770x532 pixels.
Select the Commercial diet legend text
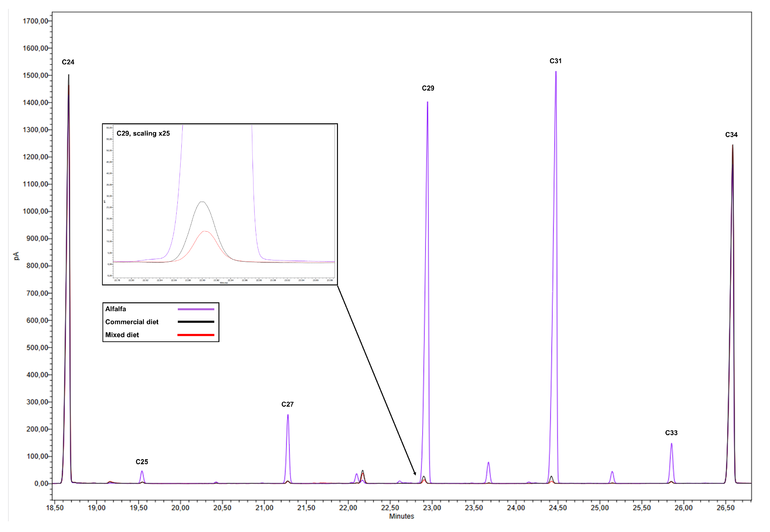pyautogui.click(x=132, y=322)
